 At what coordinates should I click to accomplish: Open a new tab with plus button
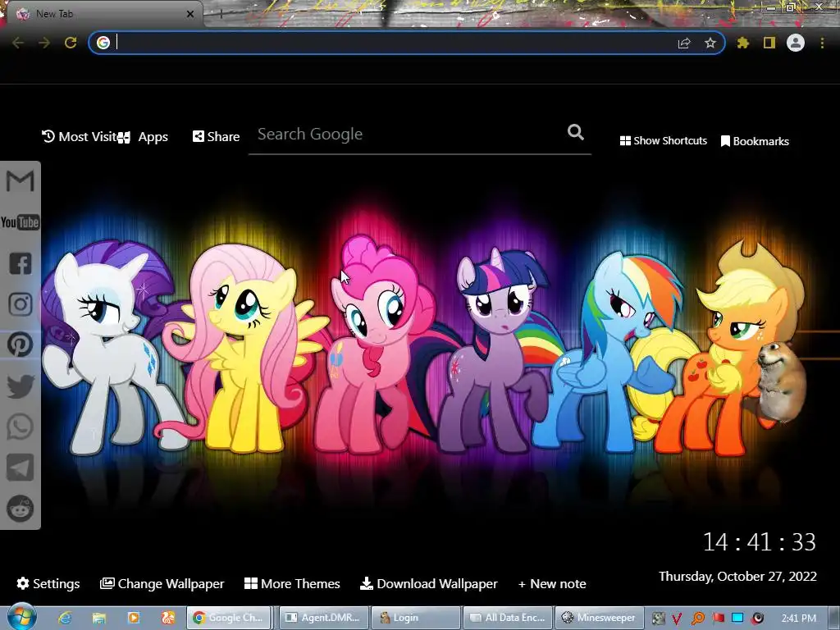(x=221, y=15)
